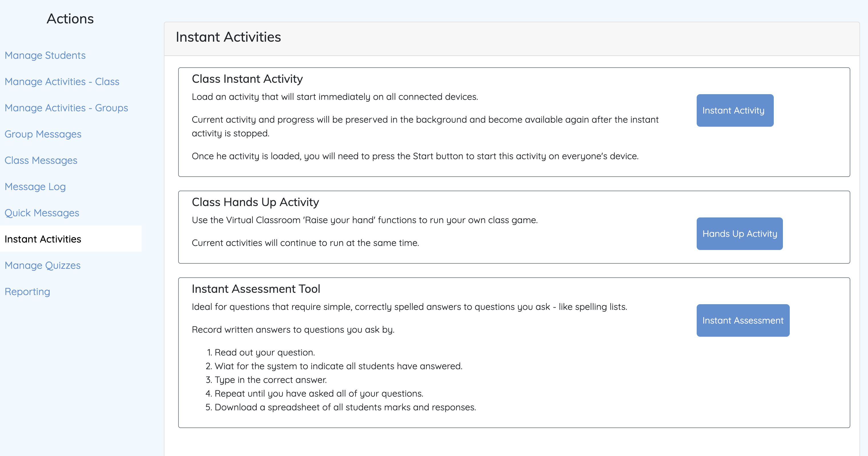The height and width of the screenshot is (456, 868).
Task: Open Manage Students page
Action: pos(45,55)
